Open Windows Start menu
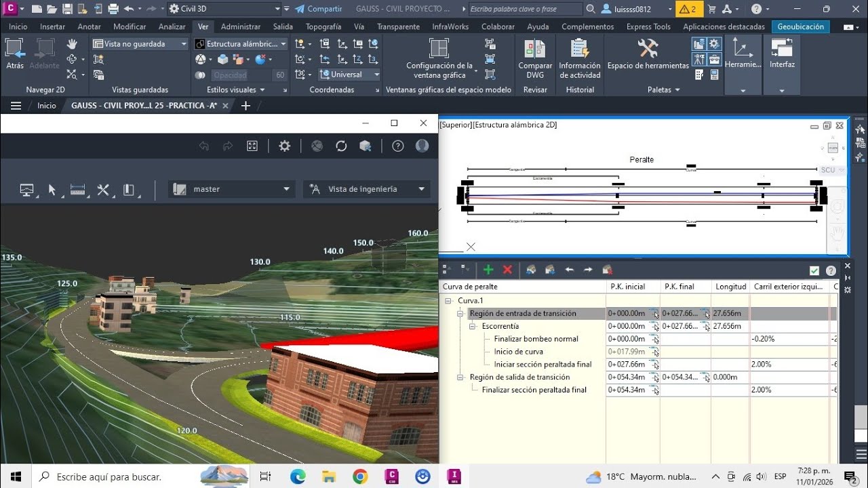Viewport: 868px width, 488px height. point(16,476)
